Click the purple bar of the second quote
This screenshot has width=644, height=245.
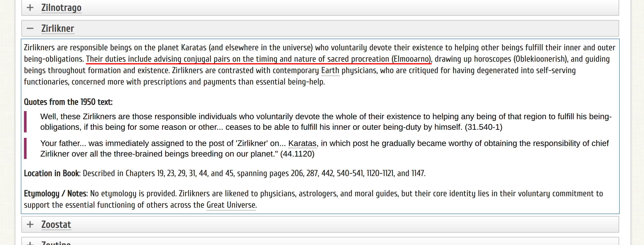tap(25, 148)
